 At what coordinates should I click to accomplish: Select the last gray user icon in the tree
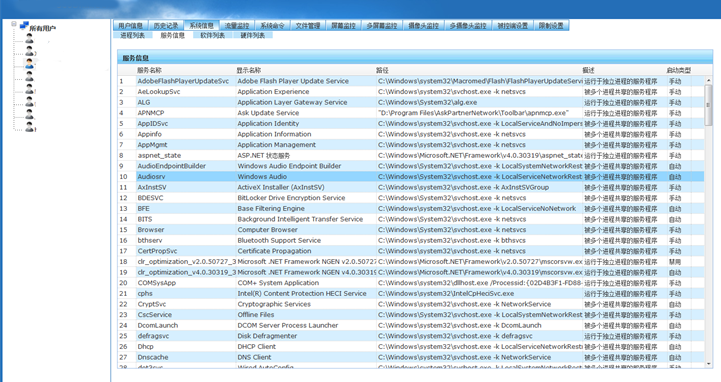tap(29, 127)
